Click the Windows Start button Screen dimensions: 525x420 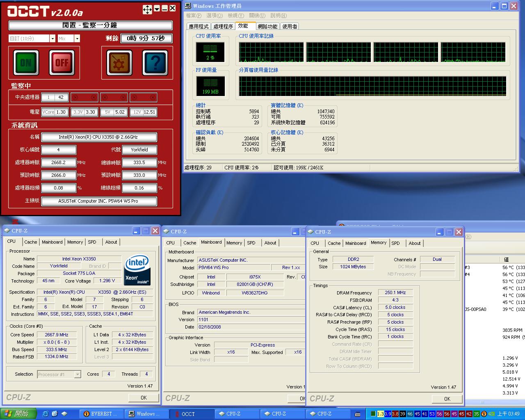pos(18,414)
